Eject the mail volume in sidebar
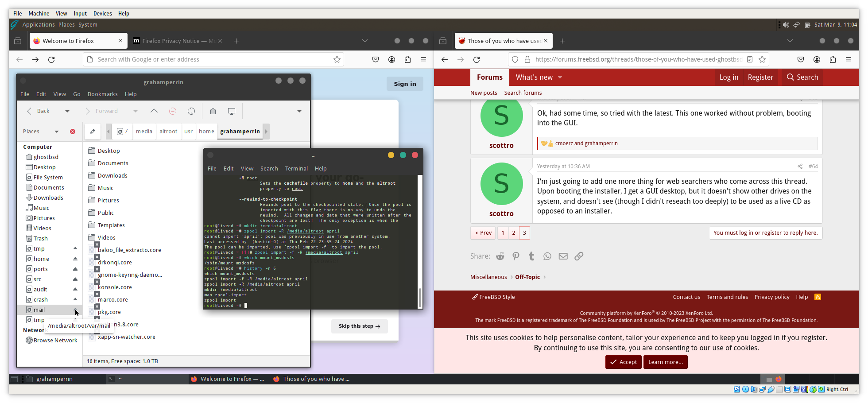Viewport: 868px width, 403px height. [x=75, y=310]
